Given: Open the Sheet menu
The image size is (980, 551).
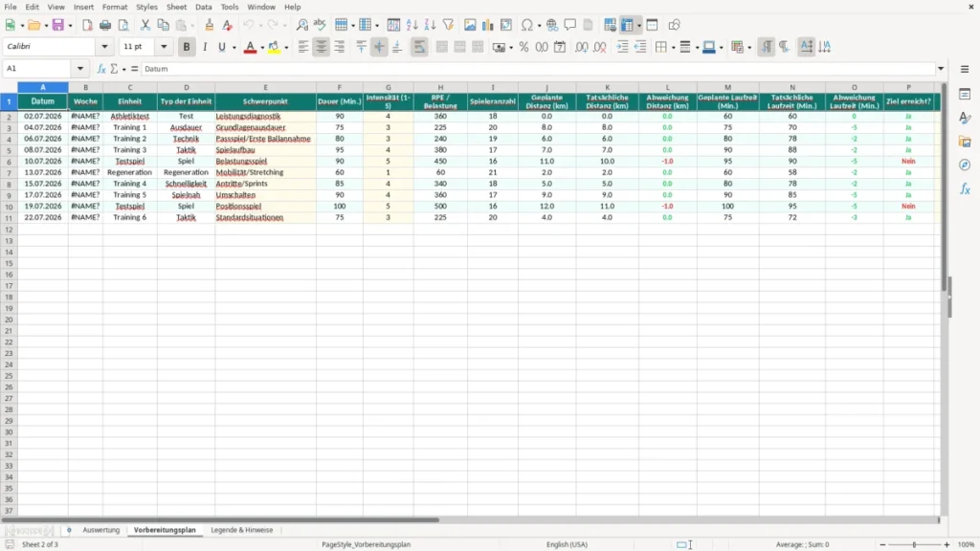Looking at the screenshot, I should tap(176, 7).
